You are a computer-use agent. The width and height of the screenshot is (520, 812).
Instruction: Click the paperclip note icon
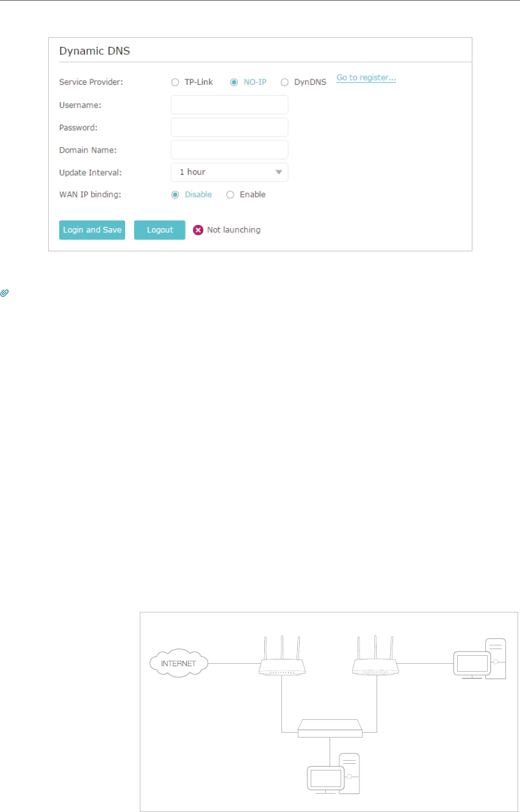(4, 293)
